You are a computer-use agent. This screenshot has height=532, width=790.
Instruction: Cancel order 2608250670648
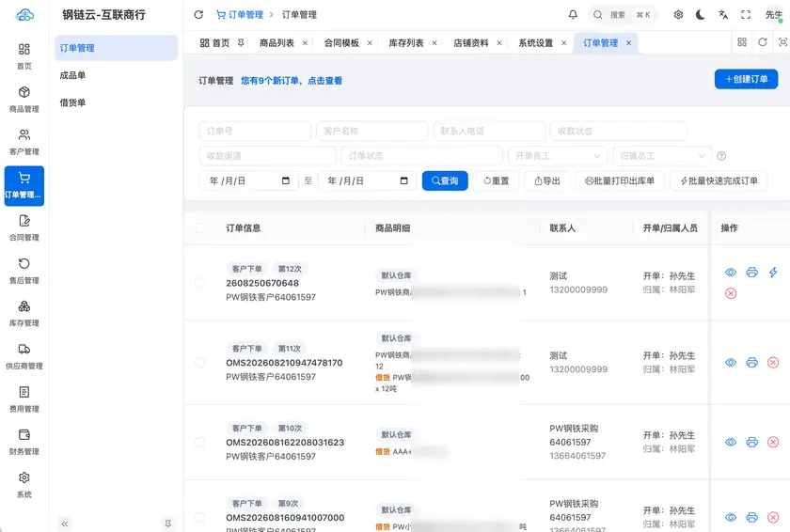tap(731, 293)
